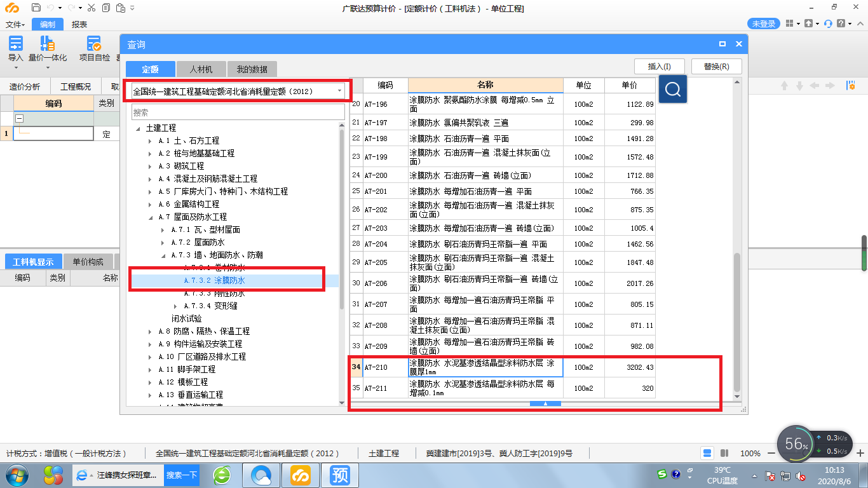Click the single-page view icon in status bar
This screenshot has width=868, height=488.
coord(707,453)
